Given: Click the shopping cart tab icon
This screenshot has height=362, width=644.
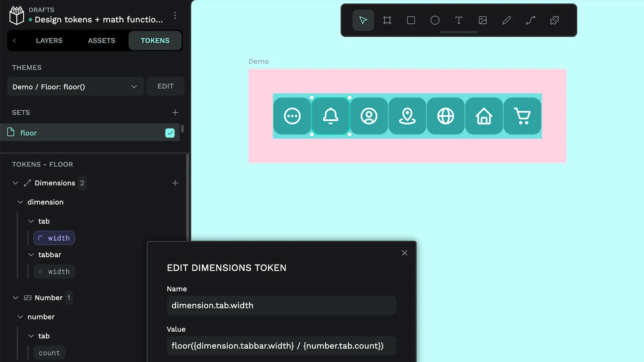Looking at the screenshot, I should 522,116.
